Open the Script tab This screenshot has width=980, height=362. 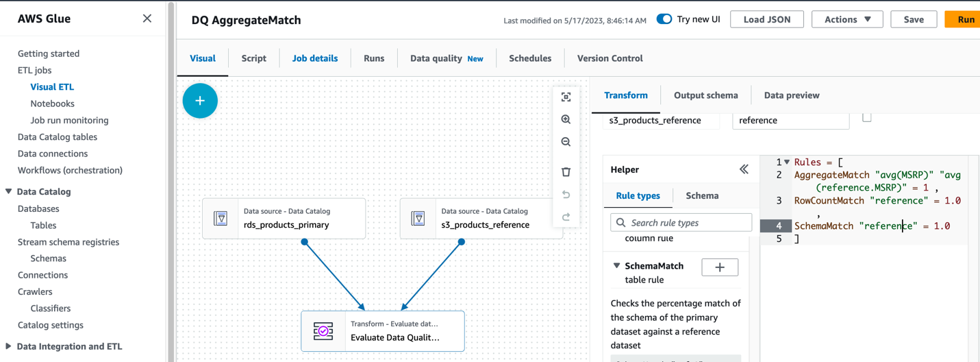pyautogui.click(x=254, y=58)
